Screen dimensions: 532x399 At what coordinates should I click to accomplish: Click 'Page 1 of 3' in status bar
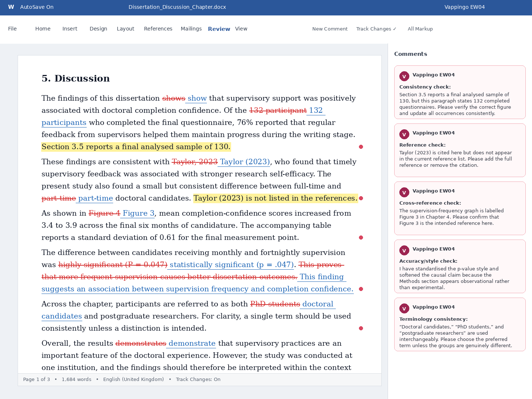pos(36,380)
